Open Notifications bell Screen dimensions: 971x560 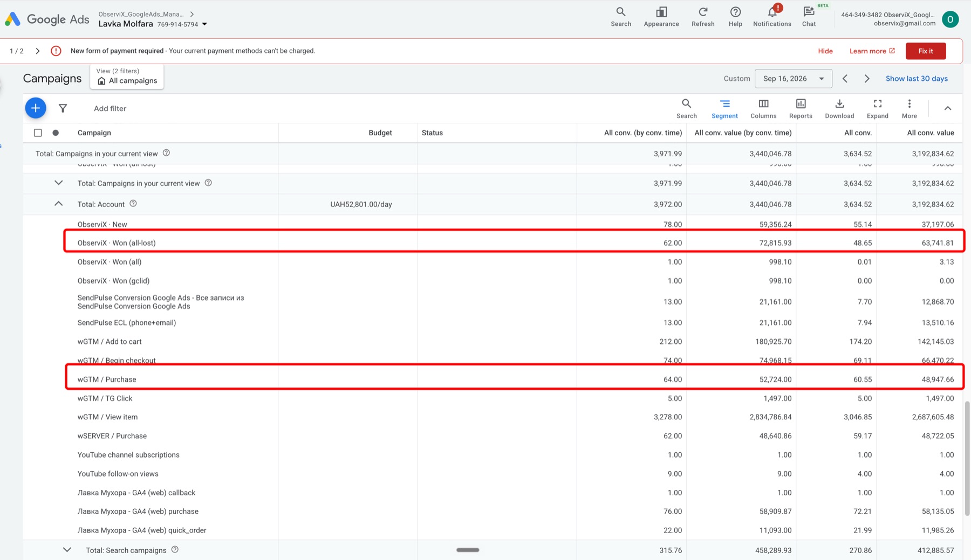772,17
